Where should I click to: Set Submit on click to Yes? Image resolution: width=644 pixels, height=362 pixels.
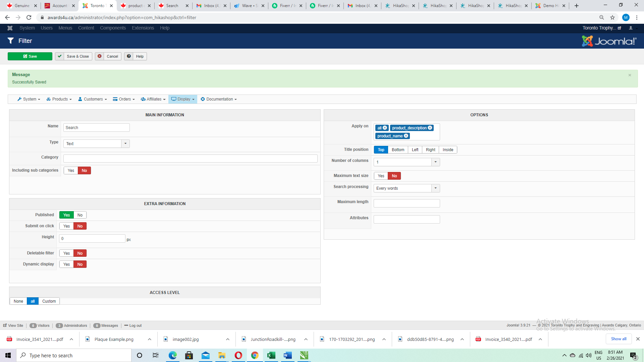(66, 226)
